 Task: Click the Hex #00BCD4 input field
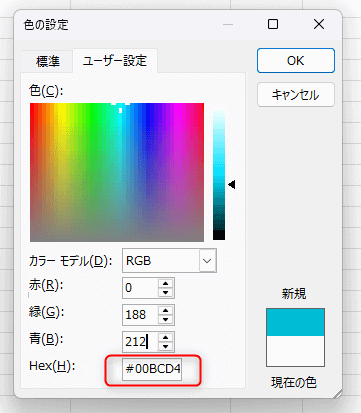tap(152, 369)
